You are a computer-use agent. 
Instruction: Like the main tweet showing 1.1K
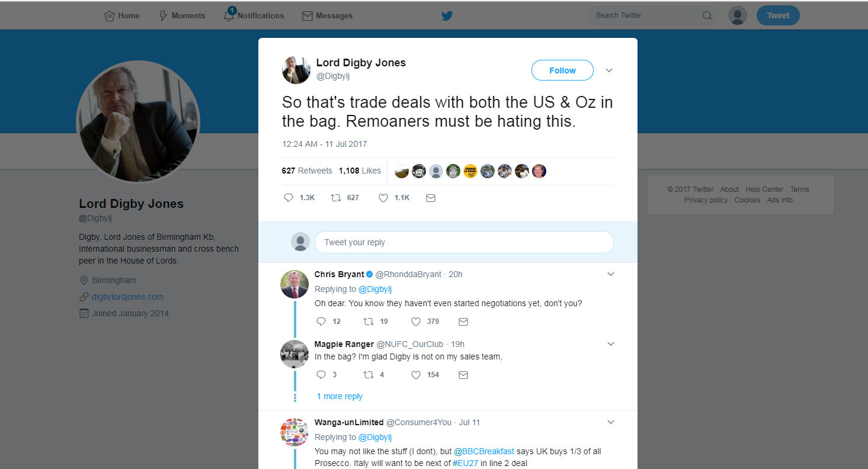383,198
